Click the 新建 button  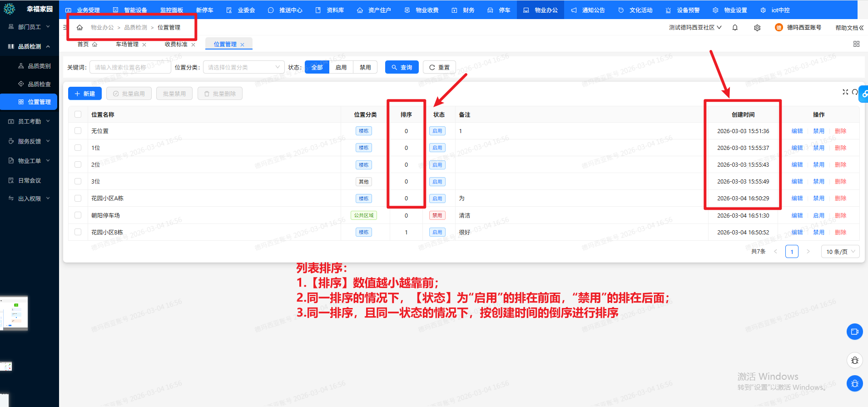click(85, 94)
